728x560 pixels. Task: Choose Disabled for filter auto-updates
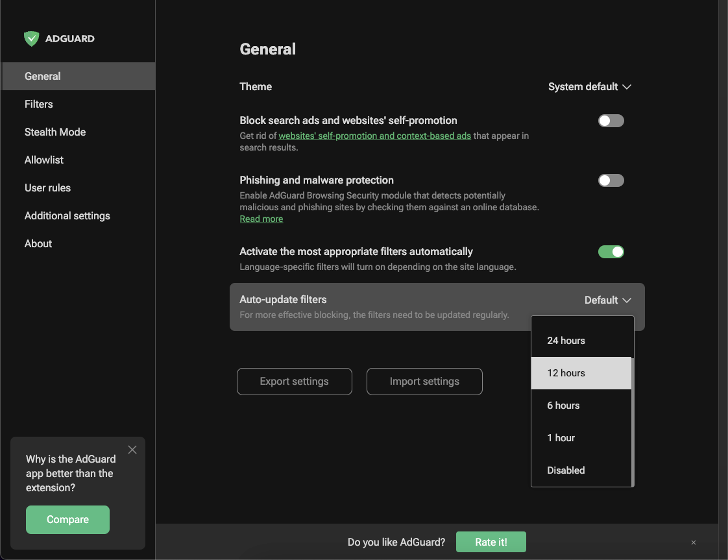[566, 470]
